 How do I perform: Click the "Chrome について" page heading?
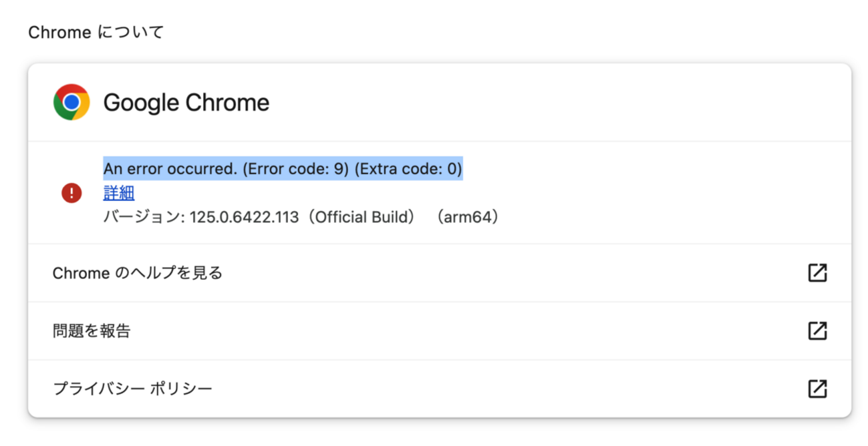pyautogui.click(x=96, y=32)
